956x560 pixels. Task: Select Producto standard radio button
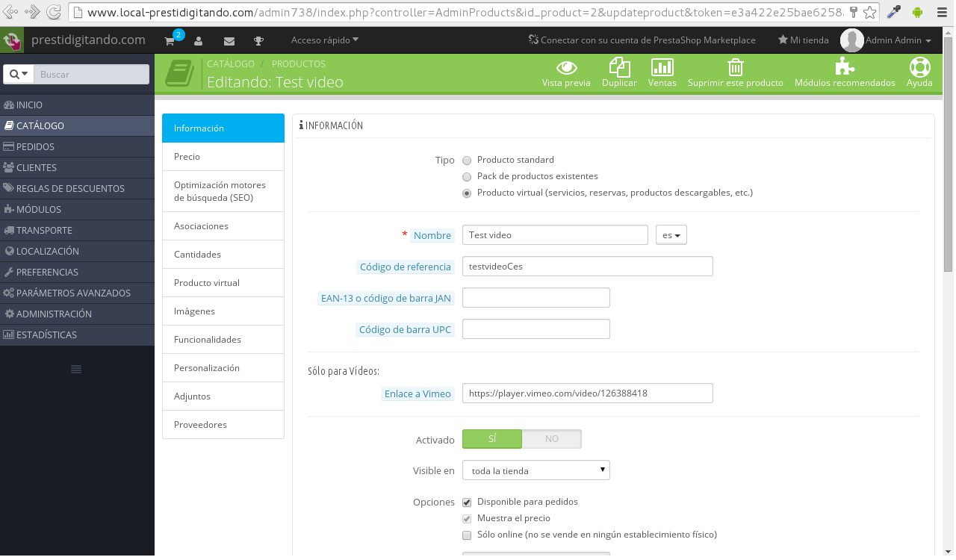click(x=467, y=160)
